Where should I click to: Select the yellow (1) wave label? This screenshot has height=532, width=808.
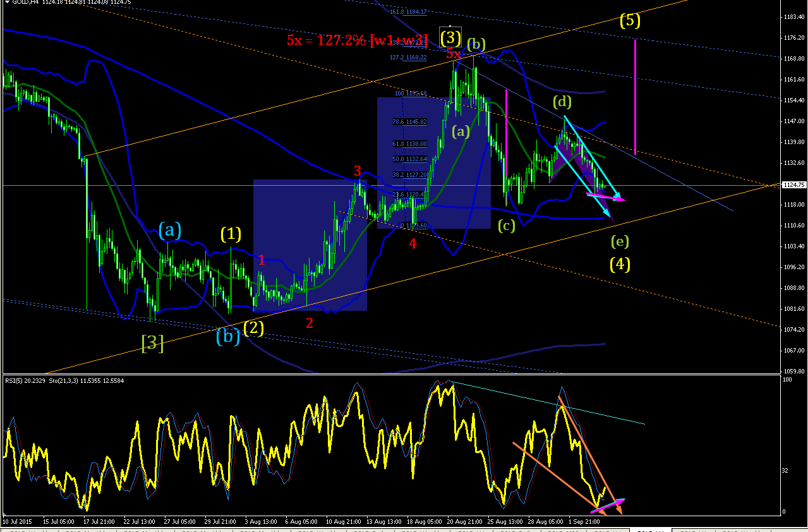(x=231, y=234)
